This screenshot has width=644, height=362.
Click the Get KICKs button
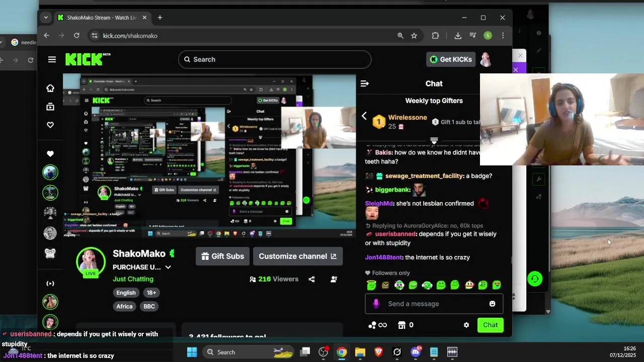(x=451, y=59)
